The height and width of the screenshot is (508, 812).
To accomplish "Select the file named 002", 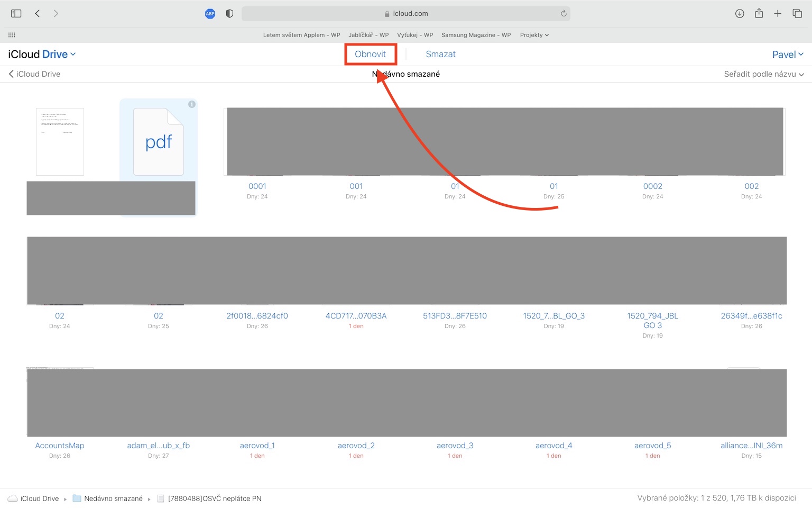I will 752,186.
